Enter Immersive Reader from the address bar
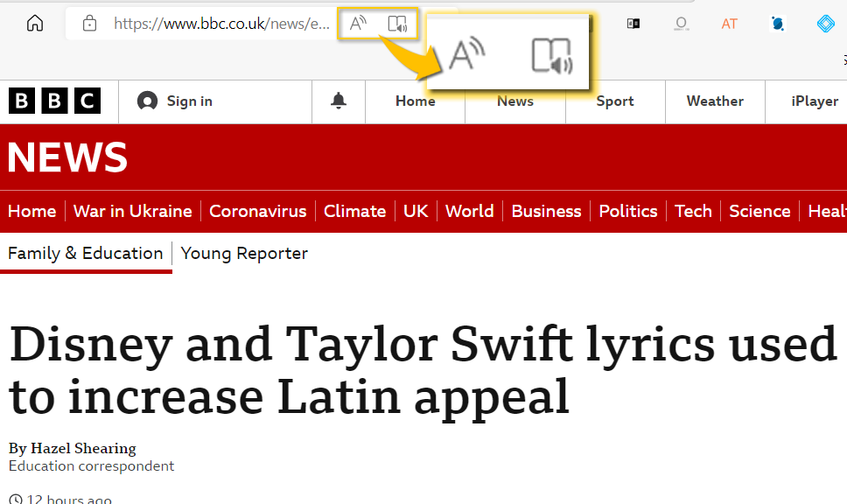The width and height of the screenshot is (847, 504). click(397, 24)
